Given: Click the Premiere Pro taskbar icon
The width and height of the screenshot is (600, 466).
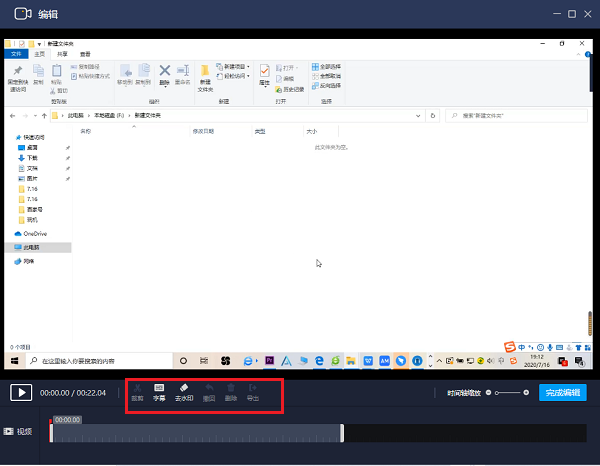Looking at the screenshot, I should pyautogui.click(x=269, y=360).
